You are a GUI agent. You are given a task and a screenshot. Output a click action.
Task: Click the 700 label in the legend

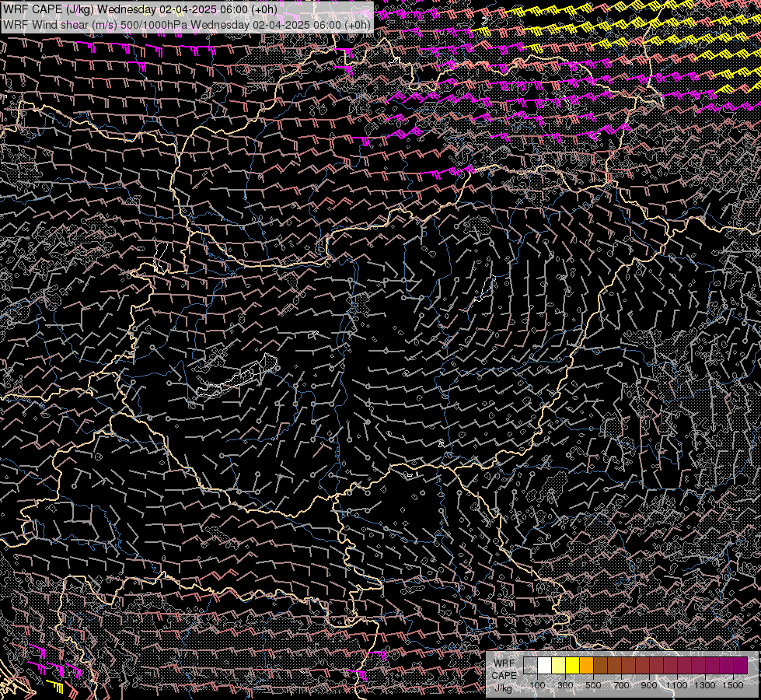[x=621, y=685]
